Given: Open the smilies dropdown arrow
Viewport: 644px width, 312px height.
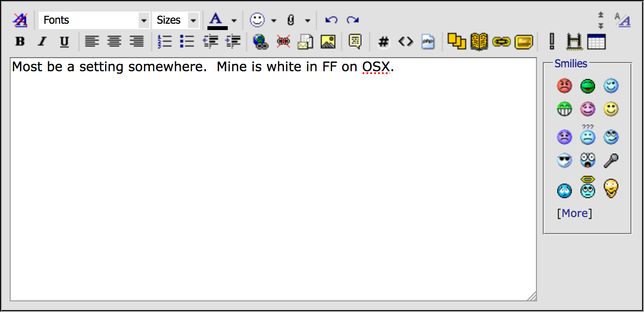Looking at the screenshot, I should click(274, 21).
